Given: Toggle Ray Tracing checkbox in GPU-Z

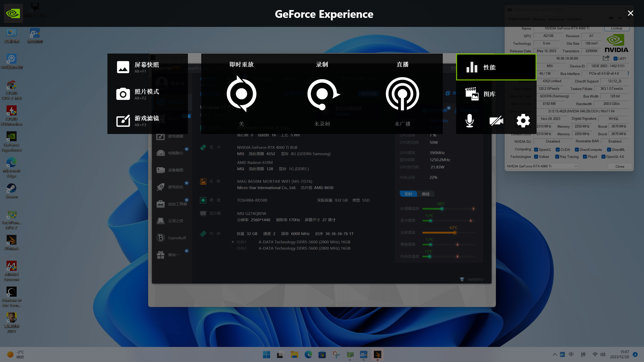Looking at the screenshot, I should click(x=557, y=157).
